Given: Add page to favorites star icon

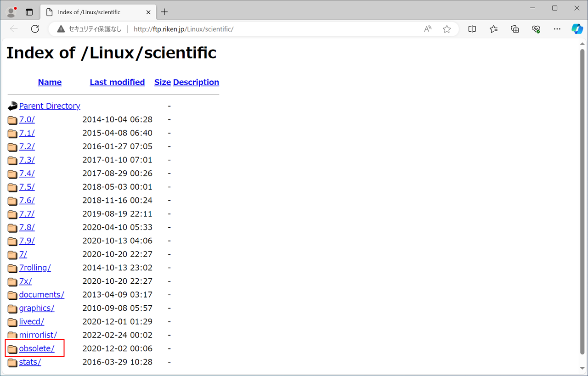Looking at the screenshot, I should tap(447, 29).
